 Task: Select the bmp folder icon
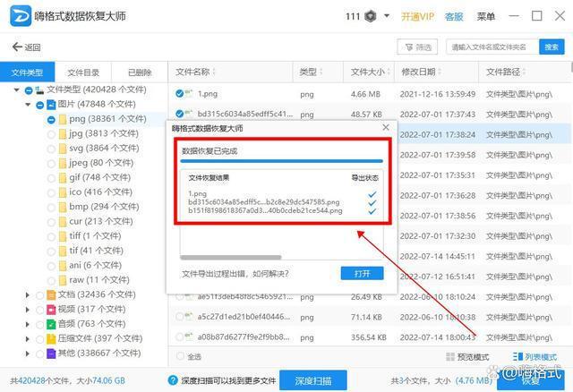point(63,207)
